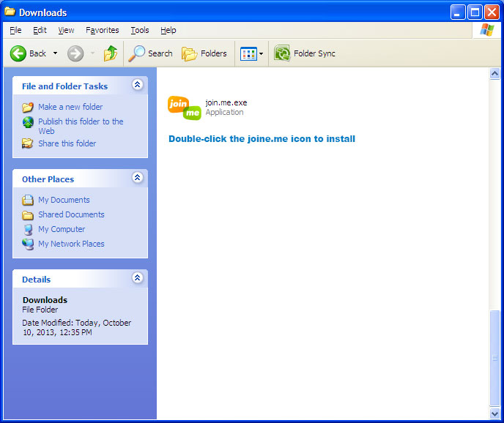Click the Forward arrow button
This screenshot has width=504, height=423.
pyautogui.click(x=75, y=53)
